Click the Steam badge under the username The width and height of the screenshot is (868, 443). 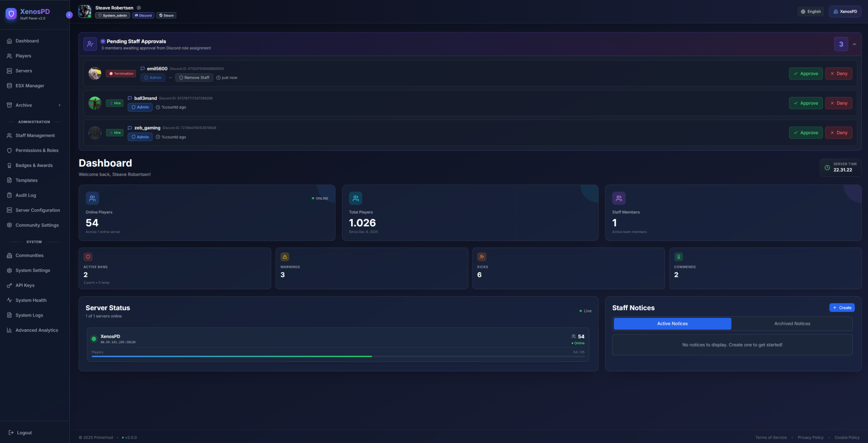pos(166,16)
